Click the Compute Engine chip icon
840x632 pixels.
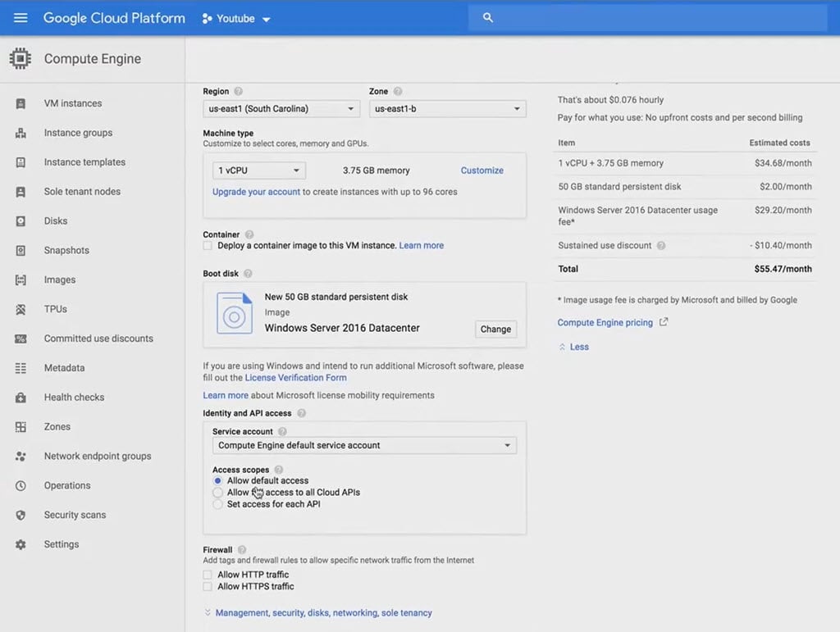(21, 58)
